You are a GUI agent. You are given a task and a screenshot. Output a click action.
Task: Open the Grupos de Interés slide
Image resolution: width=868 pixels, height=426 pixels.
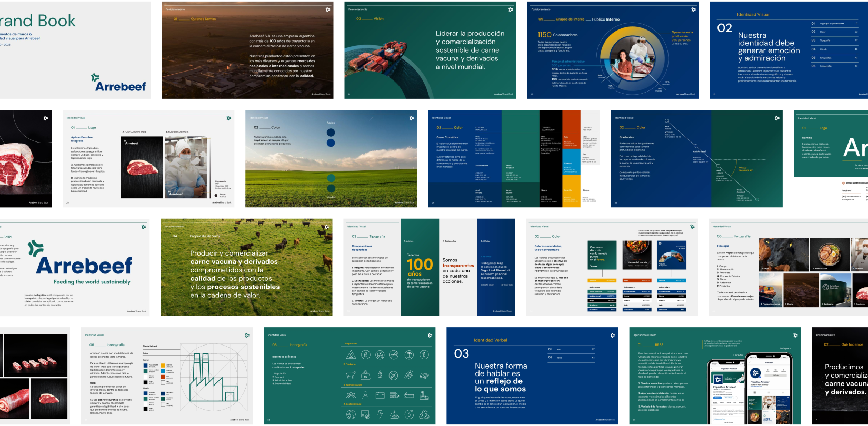pos(613,50)
